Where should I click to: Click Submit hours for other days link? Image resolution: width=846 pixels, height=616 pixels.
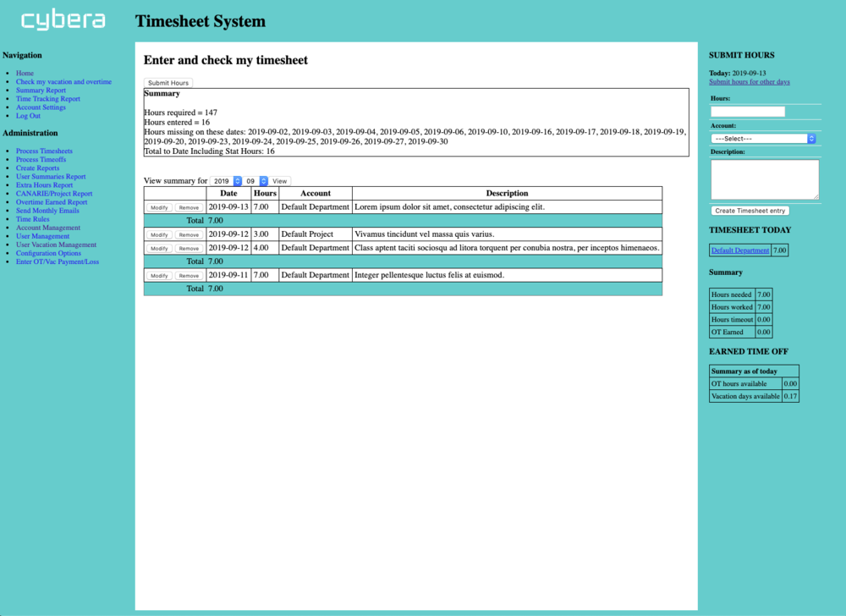coord(750,82)
